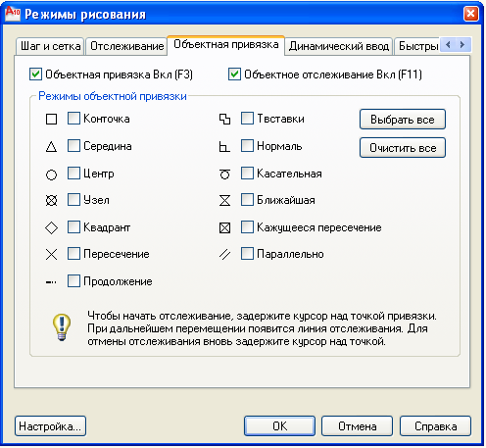Check the Кажущееся пересечение checkbox
Screen dimensions: 486x448
click(247, 227)
